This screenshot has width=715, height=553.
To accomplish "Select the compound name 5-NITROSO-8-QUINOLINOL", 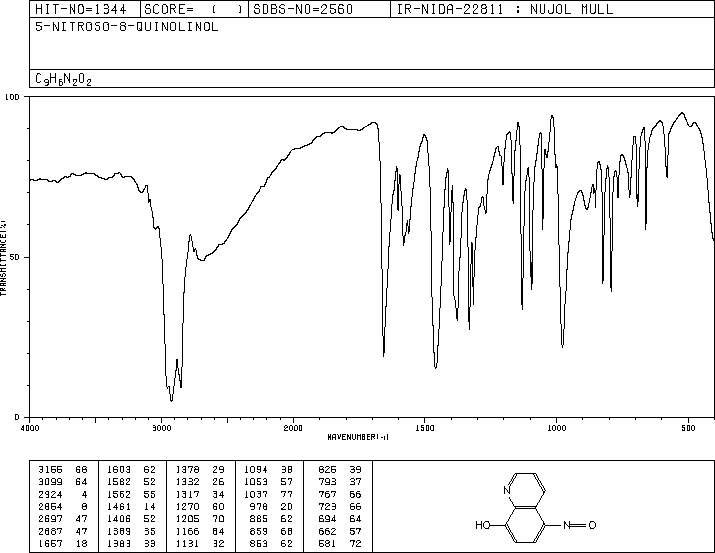I will tap(127, 27).
